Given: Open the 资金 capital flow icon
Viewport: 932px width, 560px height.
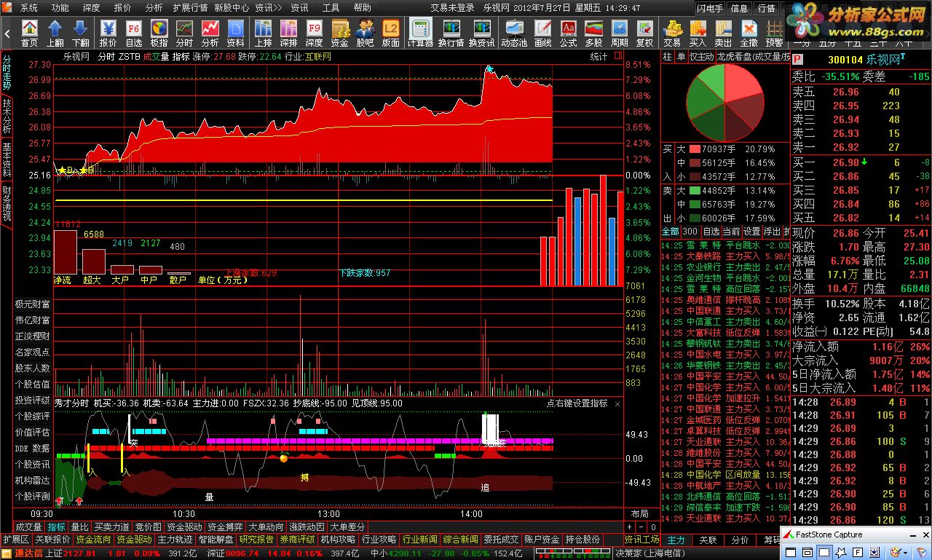Looking at the screenshot, I should pos(339,33).
